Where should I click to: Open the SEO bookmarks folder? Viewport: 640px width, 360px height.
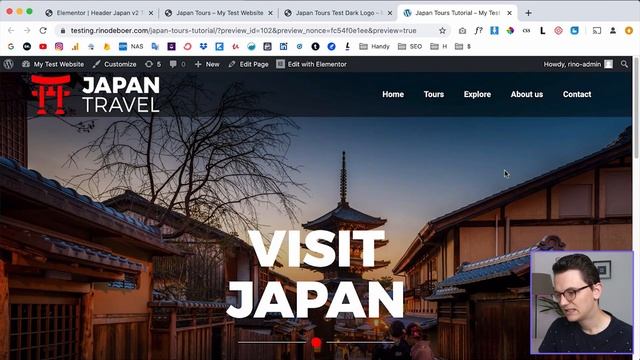click(410, 47)
